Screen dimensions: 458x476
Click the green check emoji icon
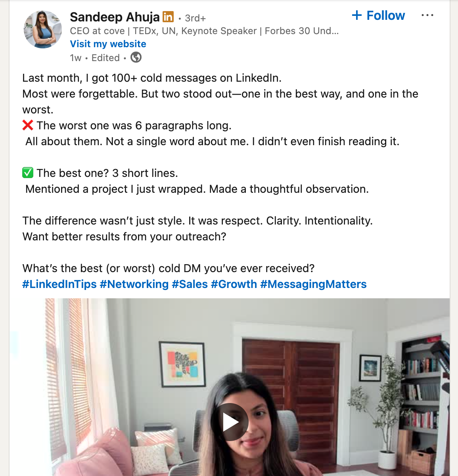pos(27,173)
